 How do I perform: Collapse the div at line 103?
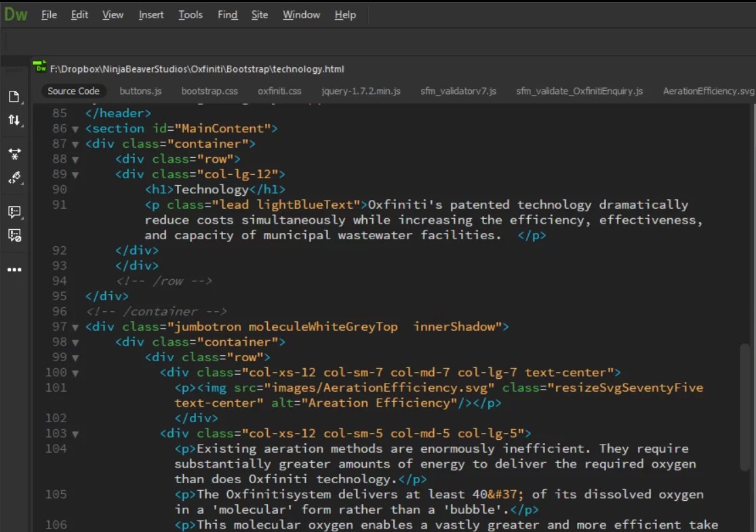click(75, 434)
